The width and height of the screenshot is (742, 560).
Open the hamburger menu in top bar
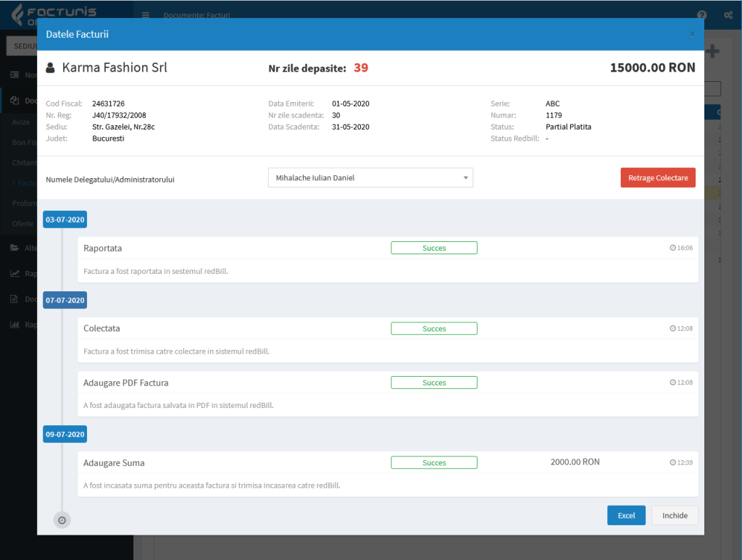click(x=146, y=15)
